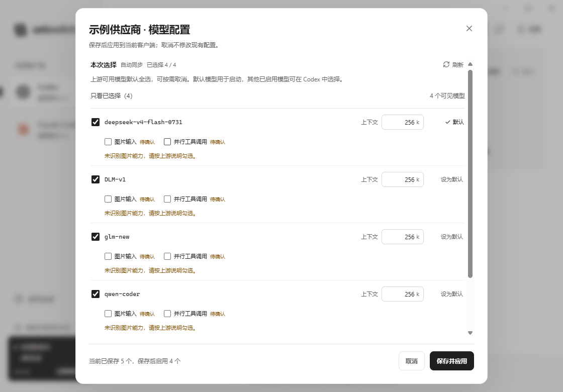The width and height of the screenshot is (563, 392).
Task: Enable 图片输入 for deepseek-v4-flash-0731
Action: [108, 142]
